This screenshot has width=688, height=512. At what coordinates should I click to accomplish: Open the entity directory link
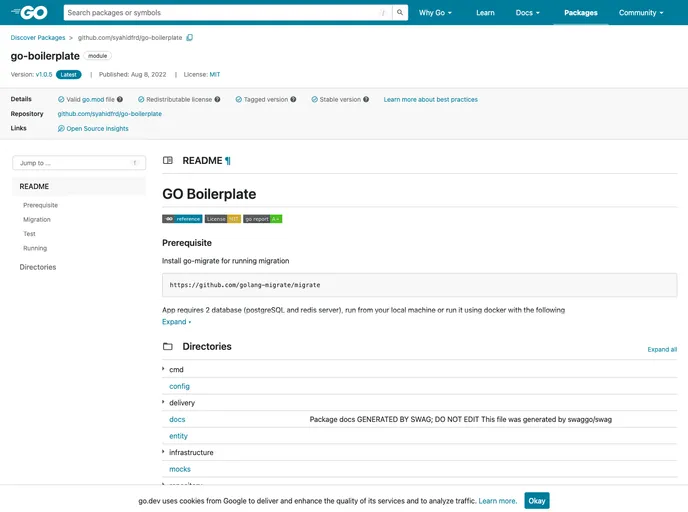point(178,436)
